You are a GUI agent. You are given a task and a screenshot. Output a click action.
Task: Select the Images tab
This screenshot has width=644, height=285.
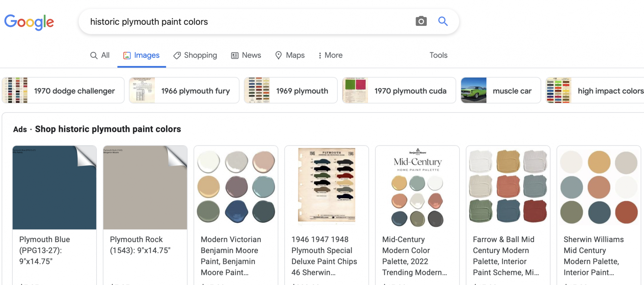[x=142, y=55]
